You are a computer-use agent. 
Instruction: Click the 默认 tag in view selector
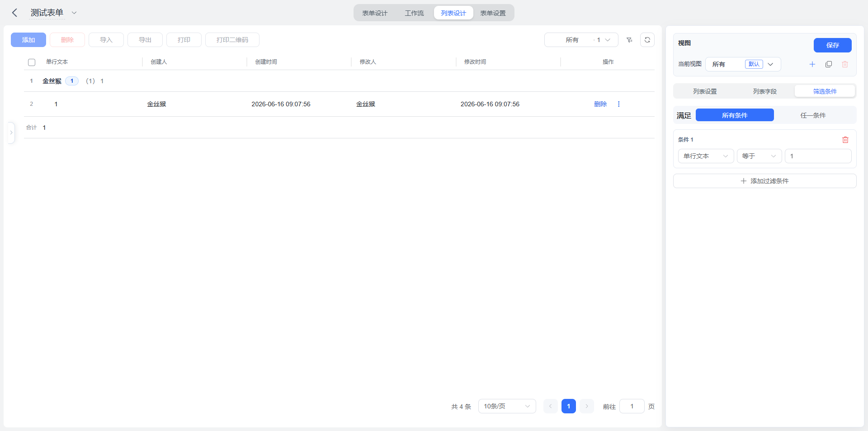click(x=754, y=64)
